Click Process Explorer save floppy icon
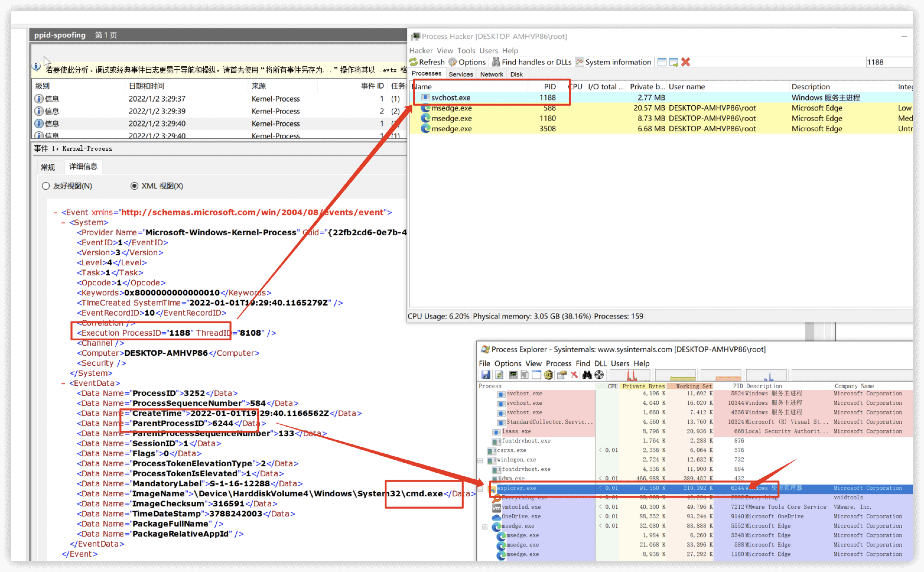The image size is (924, 572). (486, 375)
